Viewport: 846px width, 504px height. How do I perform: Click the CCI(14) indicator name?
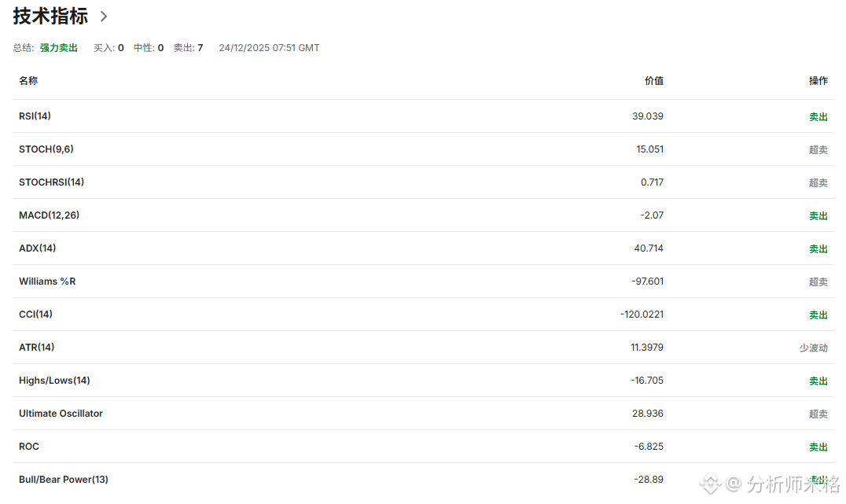pyautogui.click(x=35, y=314)
